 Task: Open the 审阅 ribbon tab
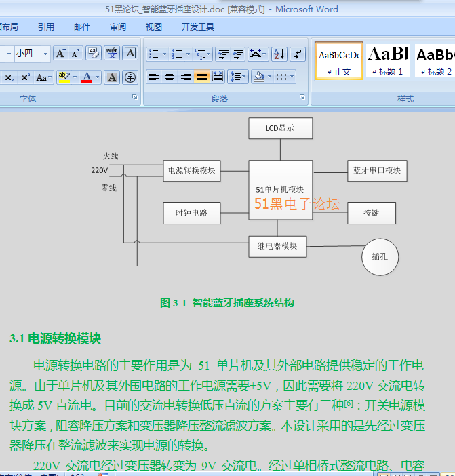pyautogui.click(x=118, y=26)
